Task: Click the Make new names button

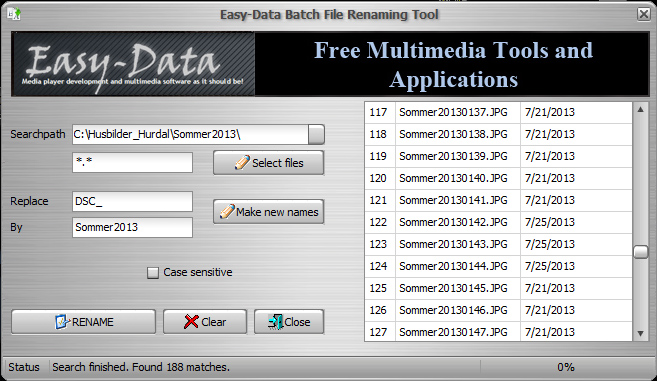Action: [269, 212]
